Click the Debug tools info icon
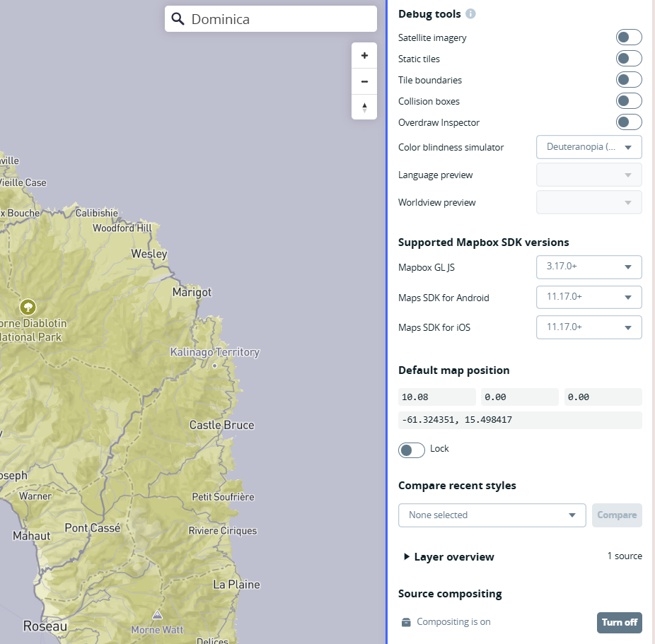The width and height of the screenshot is (655, 644). click(470, 14)
